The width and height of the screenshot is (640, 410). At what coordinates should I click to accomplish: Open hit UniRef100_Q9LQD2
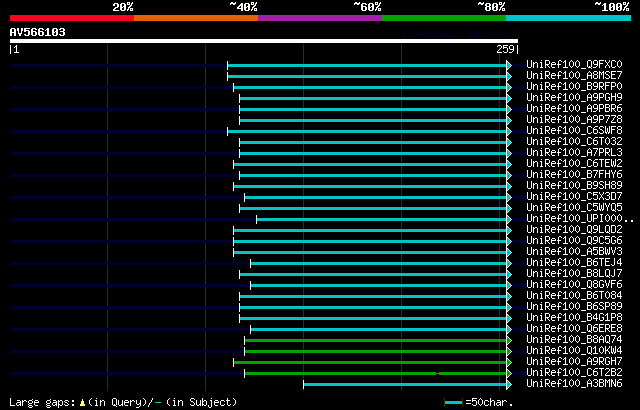click(x=574, y=230)
